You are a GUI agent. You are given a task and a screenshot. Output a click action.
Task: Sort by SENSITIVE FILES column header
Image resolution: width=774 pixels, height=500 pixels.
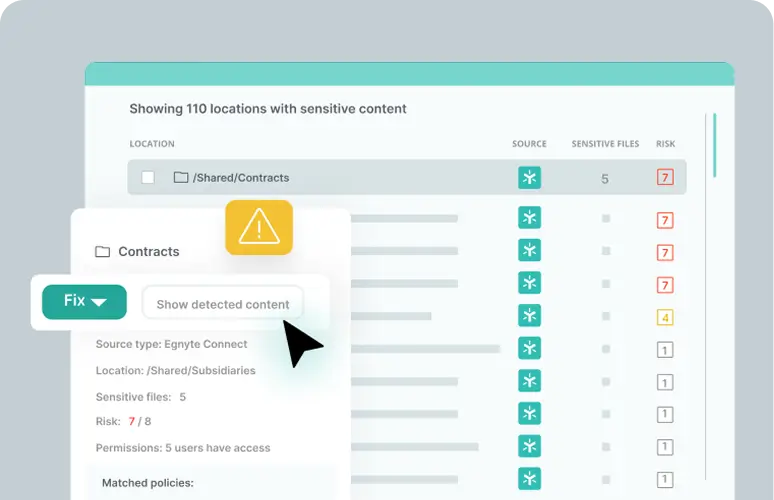click(605, 144)
